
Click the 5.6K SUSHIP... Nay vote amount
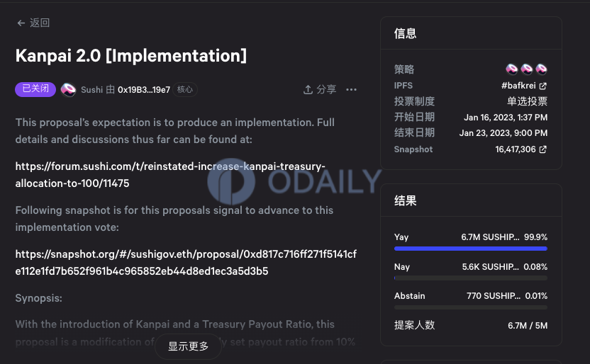click(x=490, y=267)
